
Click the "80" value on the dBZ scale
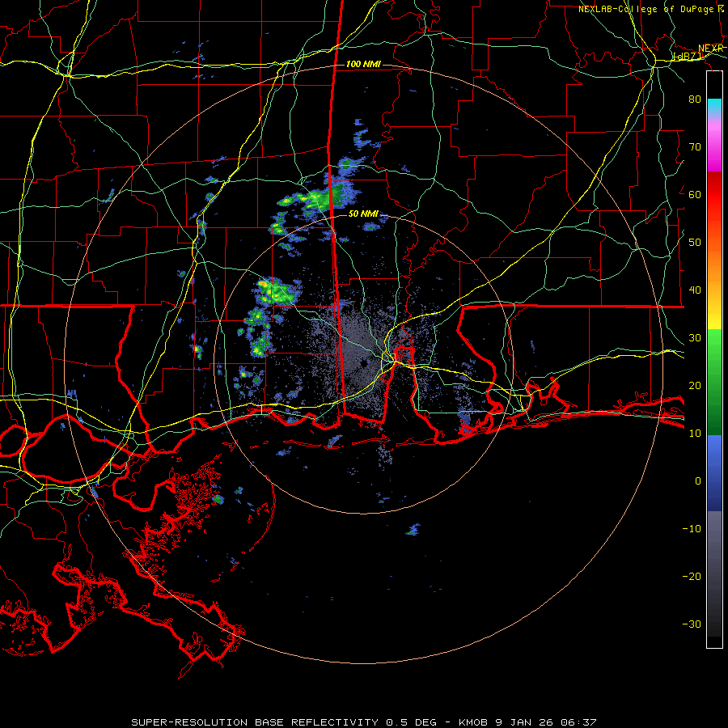[x=695, y=99]
